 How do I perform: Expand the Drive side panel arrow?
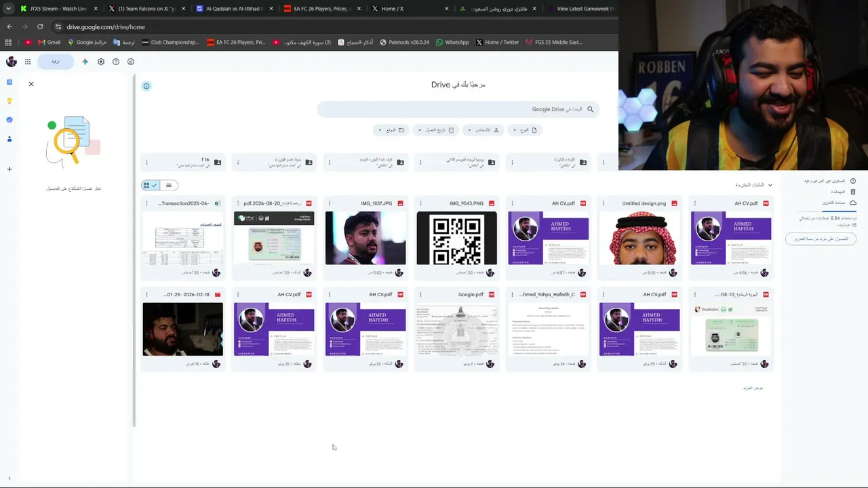tap(9, 478)
